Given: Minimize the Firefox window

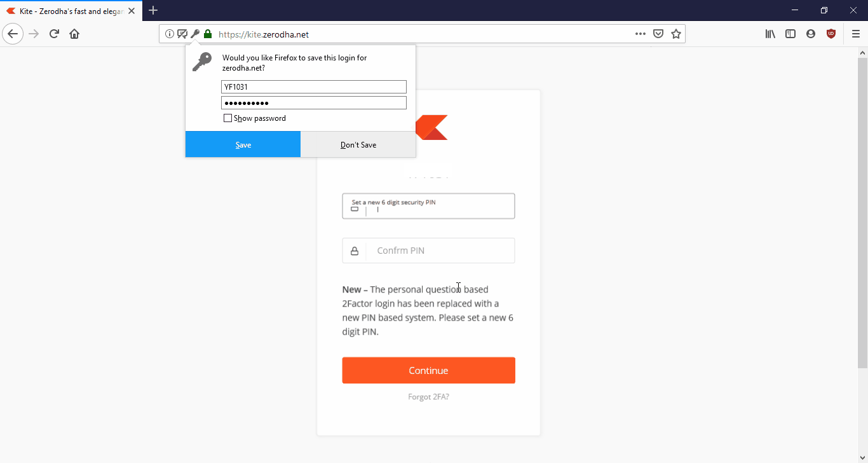Looking at the screenshot, I should point(795,10).
